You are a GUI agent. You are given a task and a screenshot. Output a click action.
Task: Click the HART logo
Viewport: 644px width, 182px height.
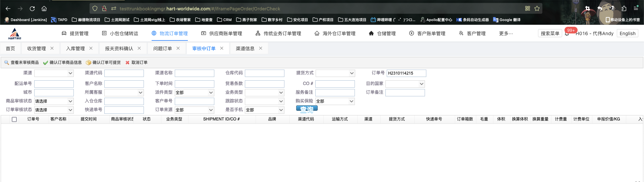click(x=14, y=34)
